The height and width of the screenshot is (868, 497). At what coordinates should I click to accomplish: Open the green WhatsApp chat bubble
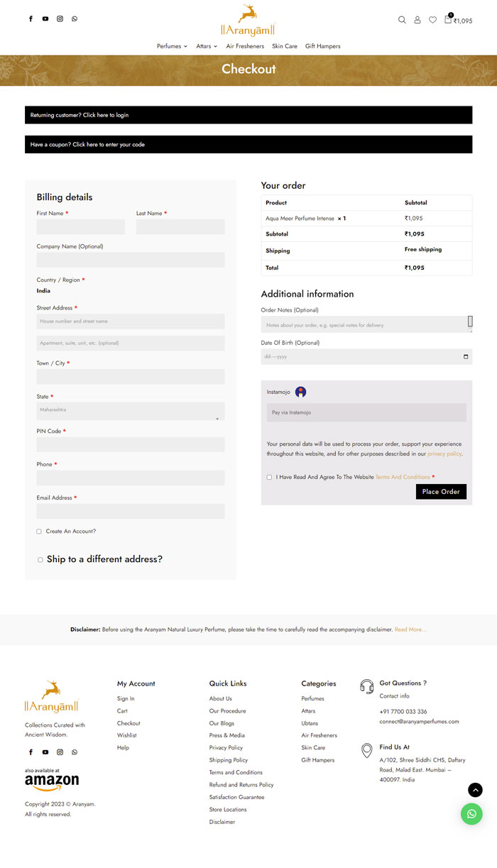(x=471, y=813)
